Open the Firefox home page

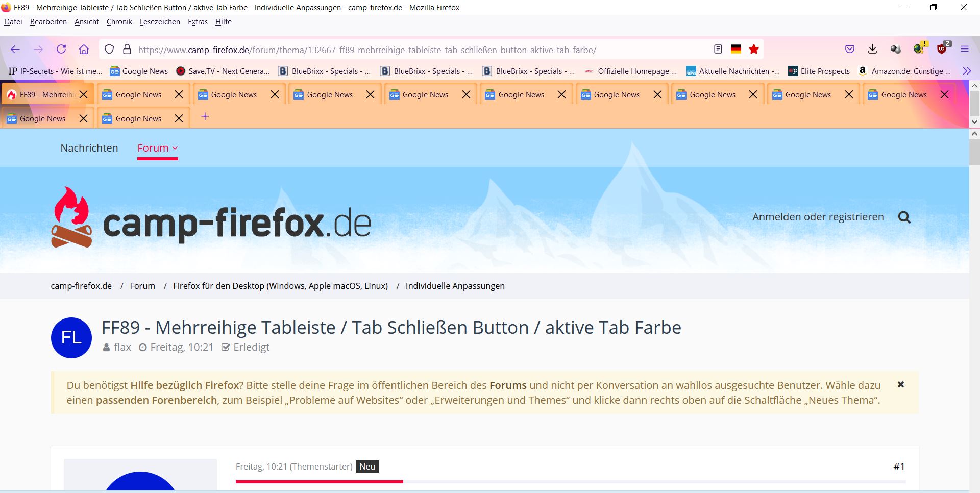(x=84, y=50)
